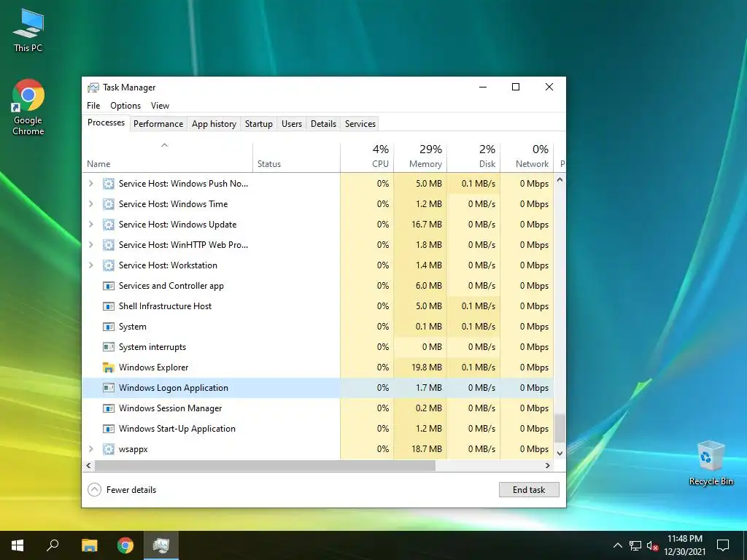Expand Service Host: Windows Time row
The image size is (747, 560).
(x=91, y=204)
